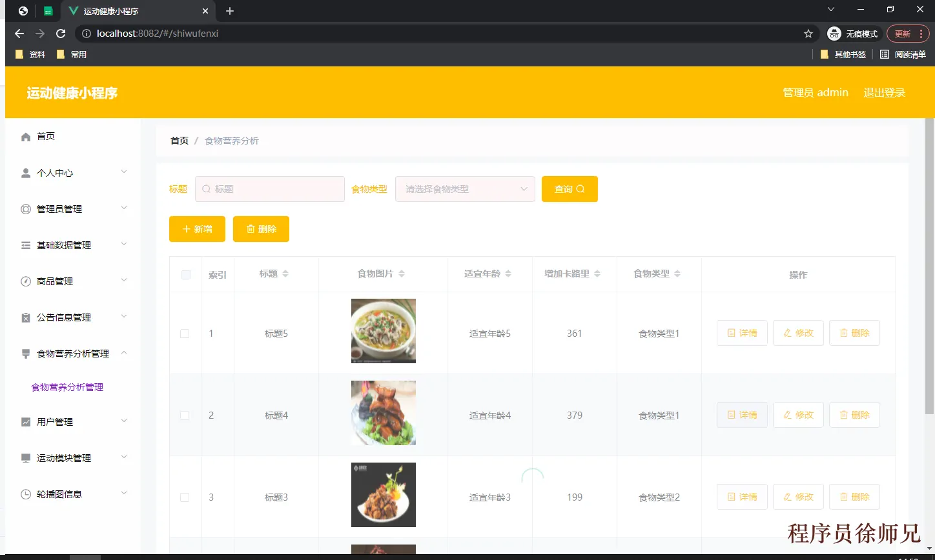
Task: Click the browser back arrow
Action: (x=19, y=34)
